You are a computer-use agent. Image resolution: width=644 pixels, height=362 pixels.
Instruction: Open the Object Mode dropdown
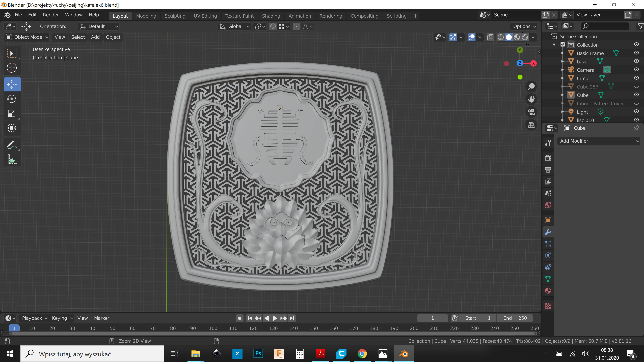[x=27, y=37]
